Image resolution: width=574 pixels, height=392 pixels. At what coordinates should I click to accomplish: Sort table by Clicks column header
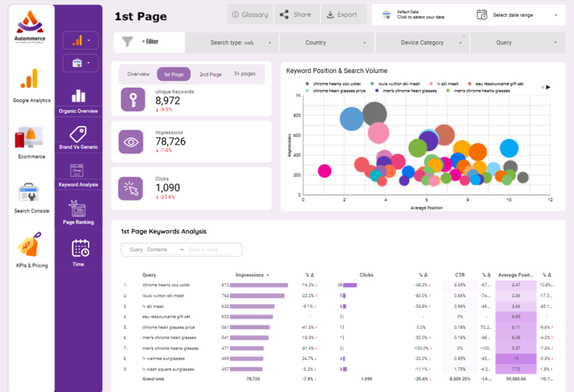click(x=366, y=275)
